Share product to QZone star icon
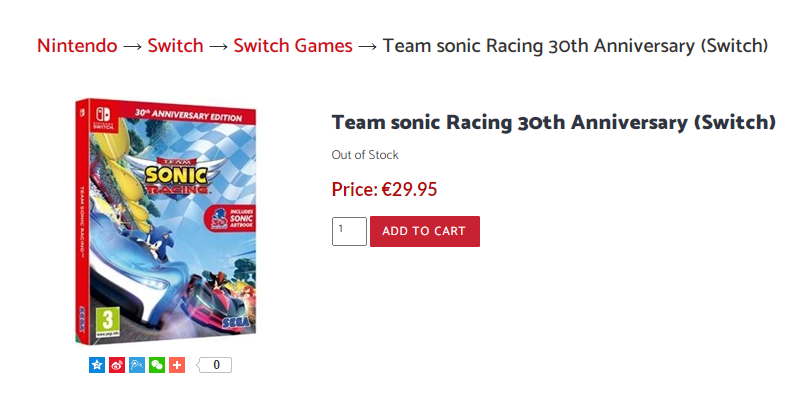Screen dimensions: 800x411 [97, 365]
